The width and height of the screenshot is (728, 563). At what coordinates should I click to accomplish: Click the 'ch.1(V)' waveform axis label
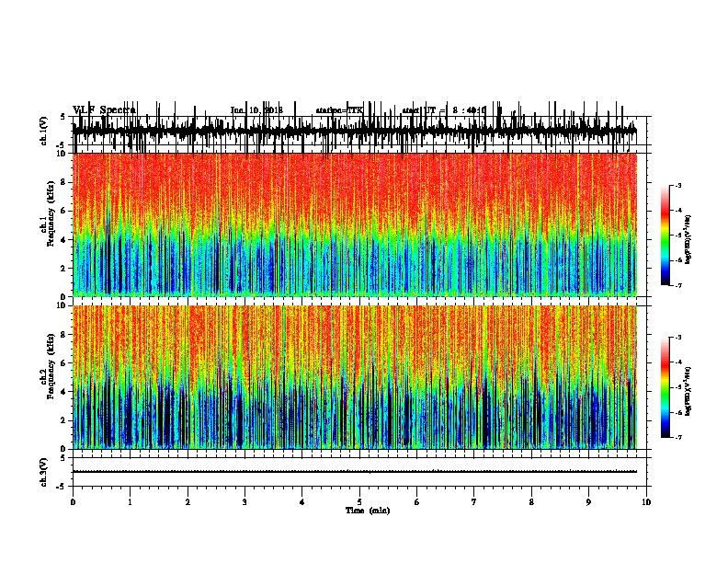pos(44,131)
